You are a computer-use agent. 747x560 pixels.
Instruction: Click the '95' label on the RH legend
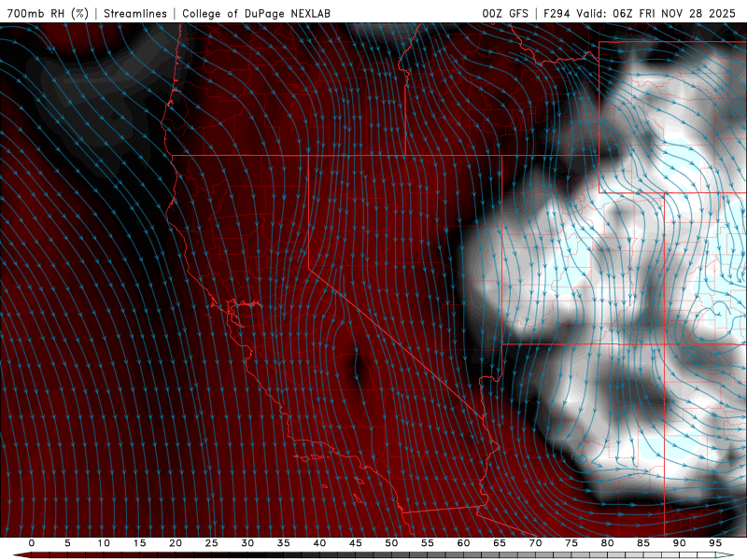tap(715, 543)
